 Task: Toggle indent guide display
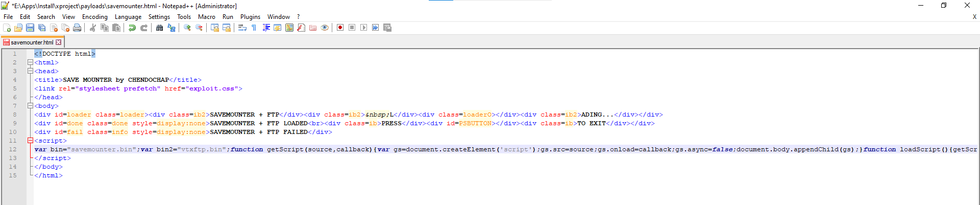[x=266, y=28]
